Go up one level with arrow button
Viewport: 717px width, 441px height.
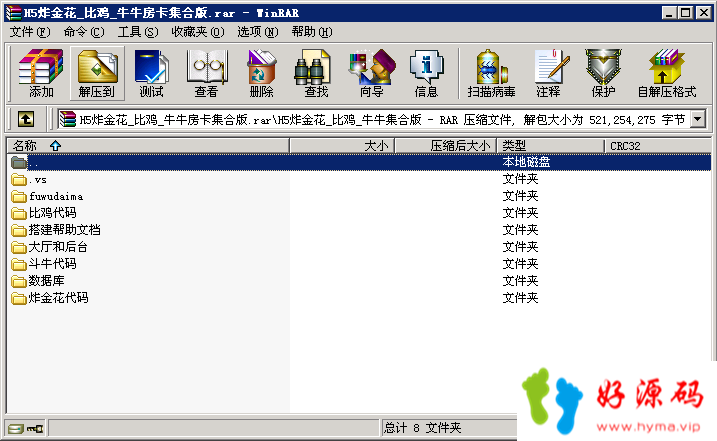[x=26, y=119]
